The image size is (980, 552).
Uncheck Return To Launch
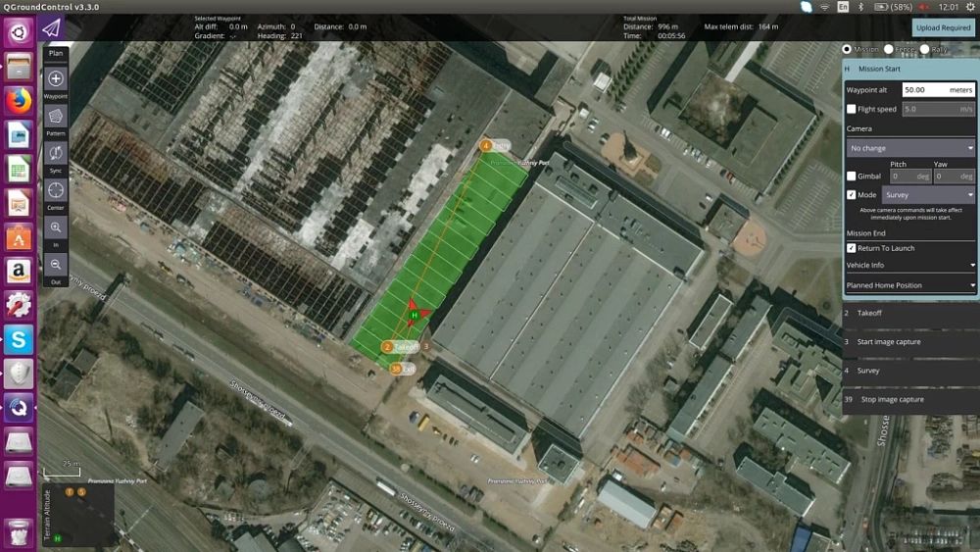point(851,248)
